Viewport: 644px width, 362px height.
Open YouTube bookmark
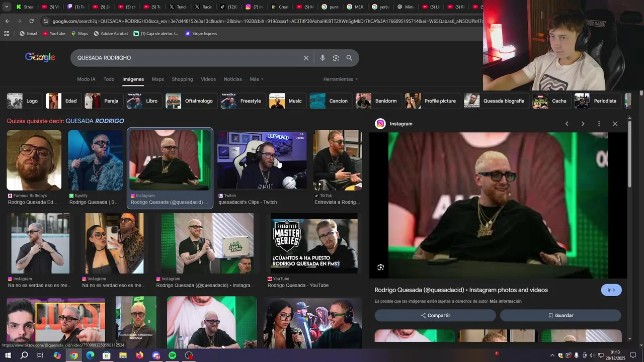(54, 34)
